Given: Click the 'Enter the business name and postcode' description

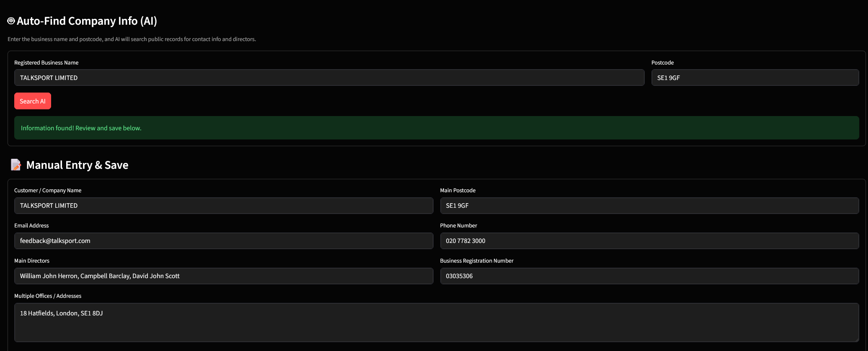Looking at the screenshot, I should (x=132, y=39).
